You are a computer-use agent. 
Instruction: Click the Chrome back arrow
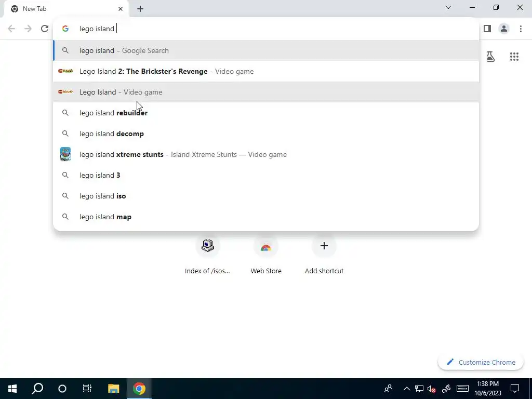pos(11,29)
